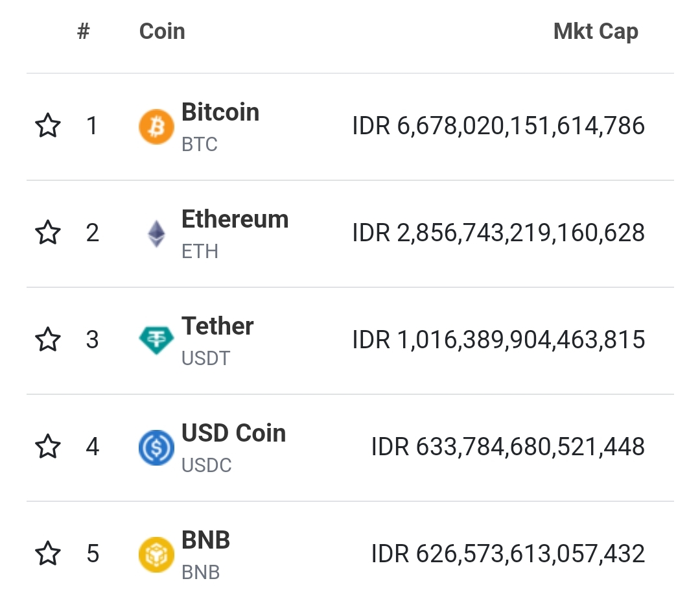Sort by the # rank column header
The width and height of the screenshot is (700, 594).
point(83,31)
